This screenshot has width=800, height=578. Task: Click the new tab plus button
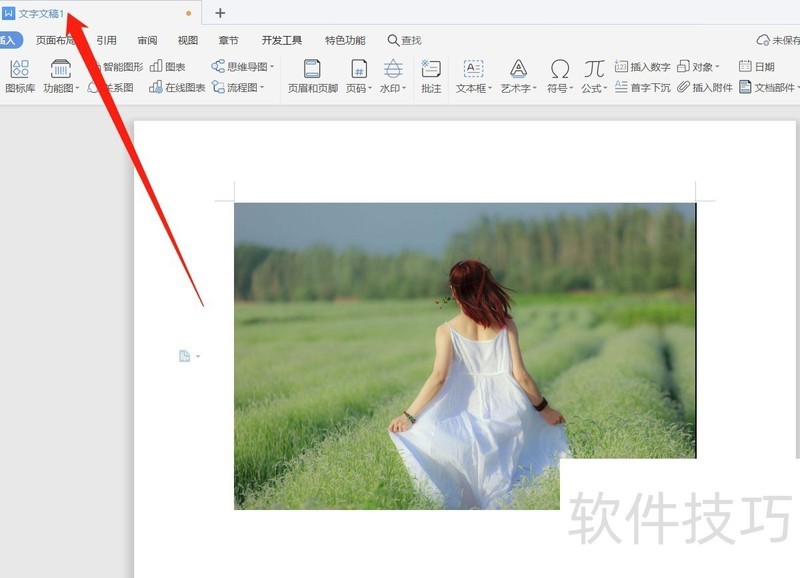220,13
